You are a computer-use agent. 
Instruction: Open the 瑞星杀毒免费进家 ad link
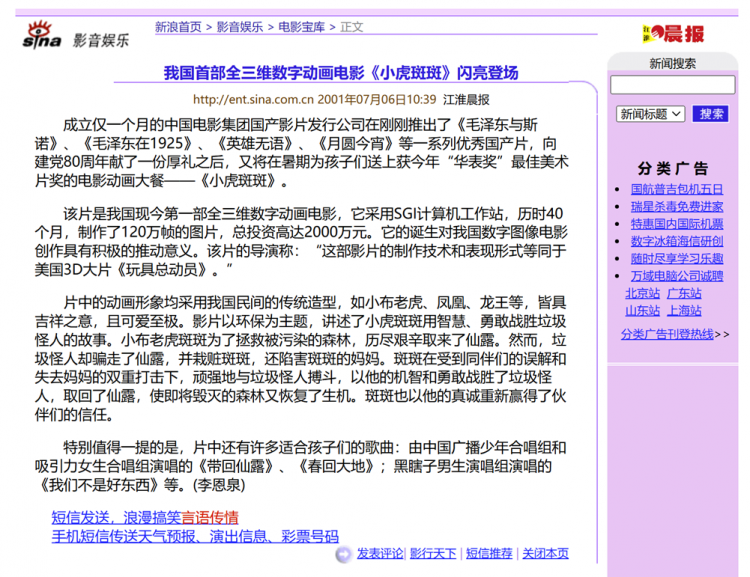coord(677,207)
